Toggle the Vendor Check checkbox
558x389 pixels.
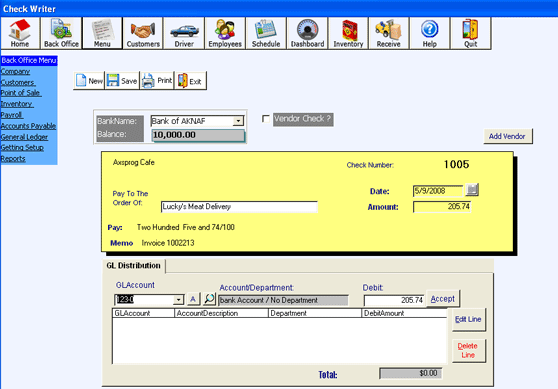point(265,119)
